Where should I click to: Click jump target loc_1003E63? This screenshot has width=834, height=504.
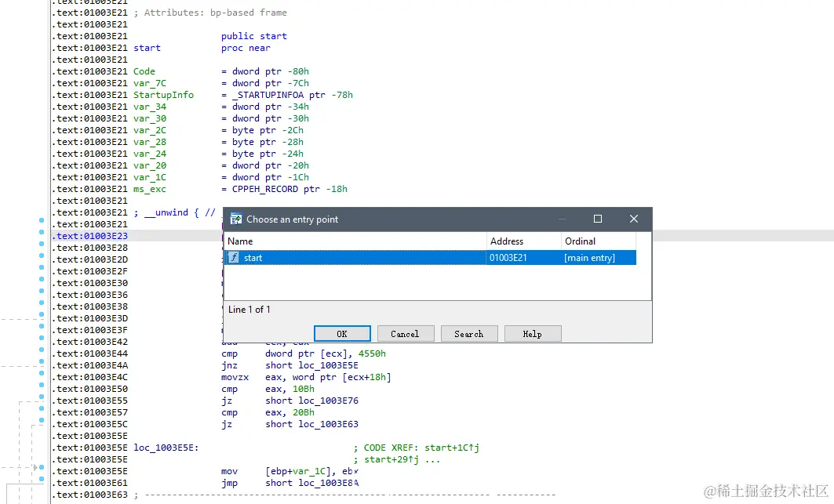[x=328, y=424]
